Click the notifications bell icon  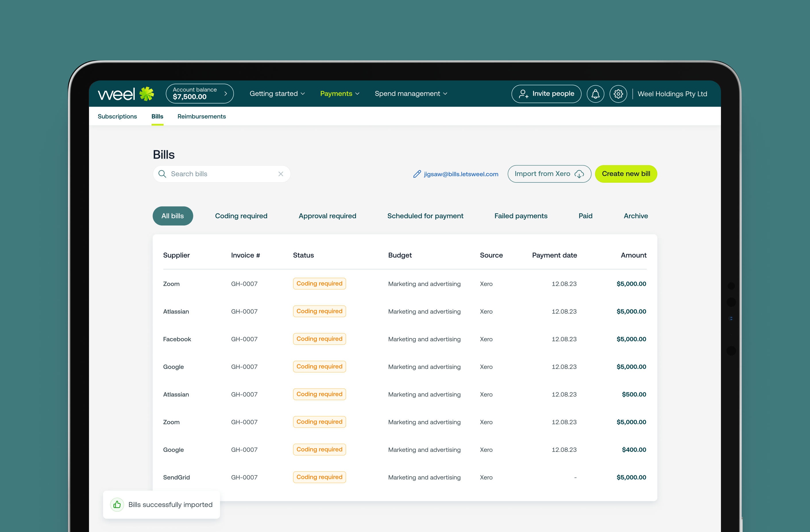(595, 94)
